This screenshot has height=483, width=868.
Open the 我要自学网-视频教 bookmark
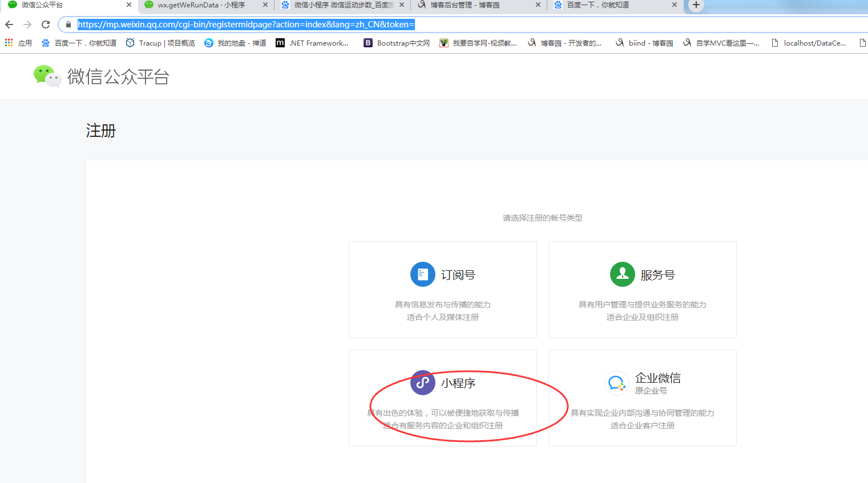(x=478, y=43)
